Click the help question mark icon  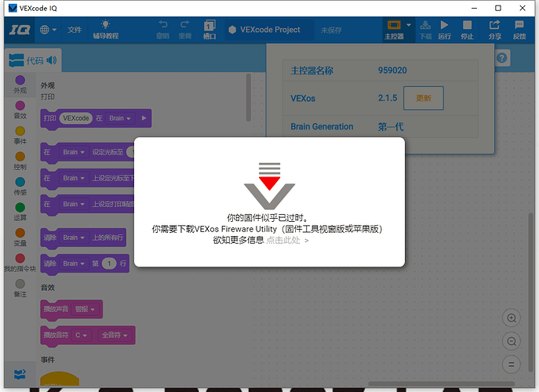(x=501, y=58)
